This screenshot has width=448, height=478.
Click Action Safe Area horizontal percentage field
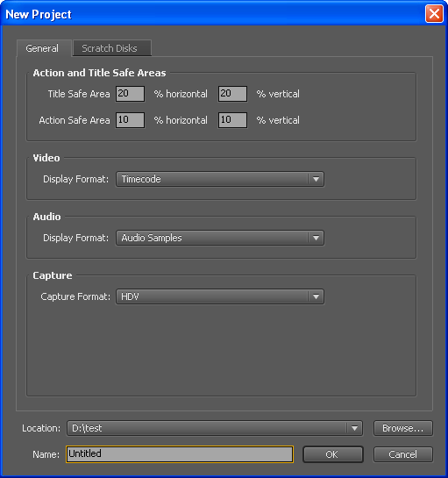click(130, 120)
